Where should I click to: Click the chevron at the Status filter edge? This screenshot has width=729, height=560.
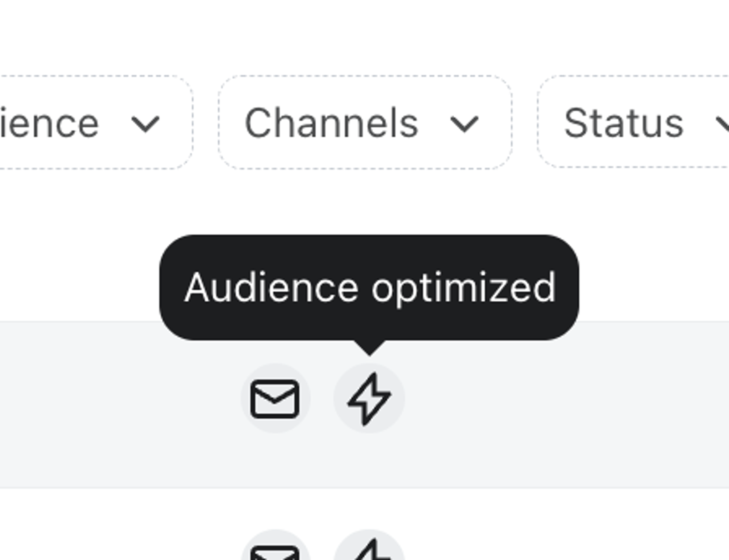point(722,124)
